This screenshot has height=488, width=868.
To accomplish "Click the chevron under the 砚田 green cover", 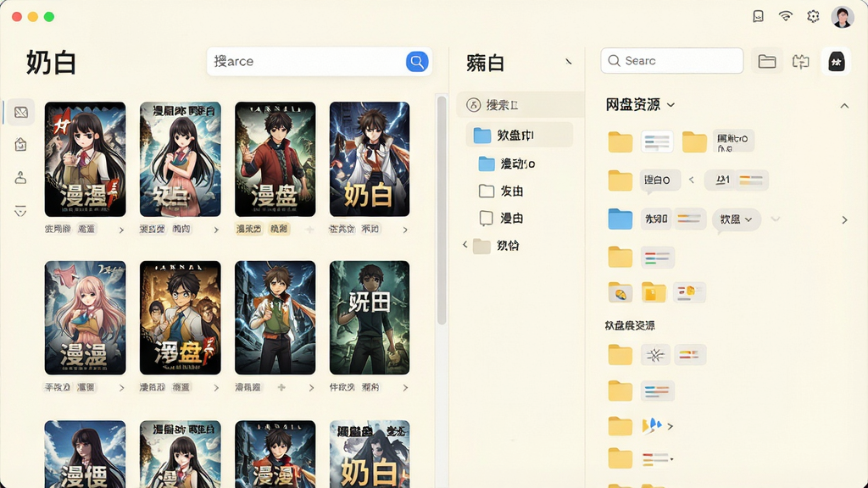I will (x=405, y=388).
